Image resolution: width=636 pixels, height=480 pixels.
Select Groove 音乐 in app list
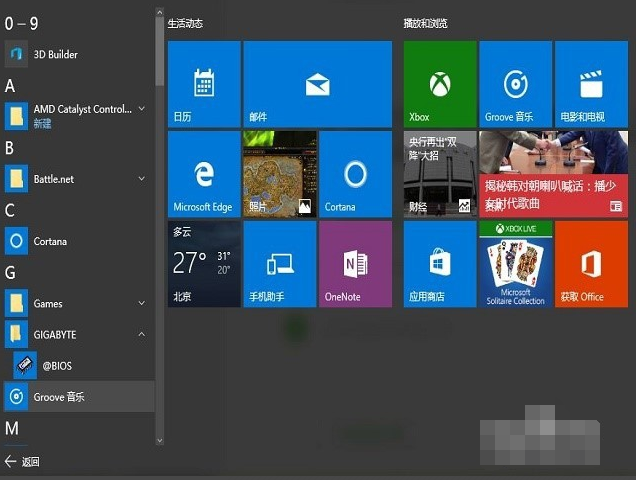point(60,397)
